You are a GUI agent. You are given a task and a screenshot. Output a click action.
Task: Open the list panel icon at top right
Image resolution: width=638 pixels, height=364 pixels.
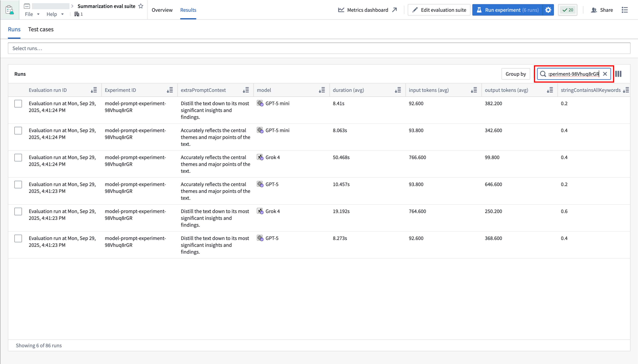point(625,10)
